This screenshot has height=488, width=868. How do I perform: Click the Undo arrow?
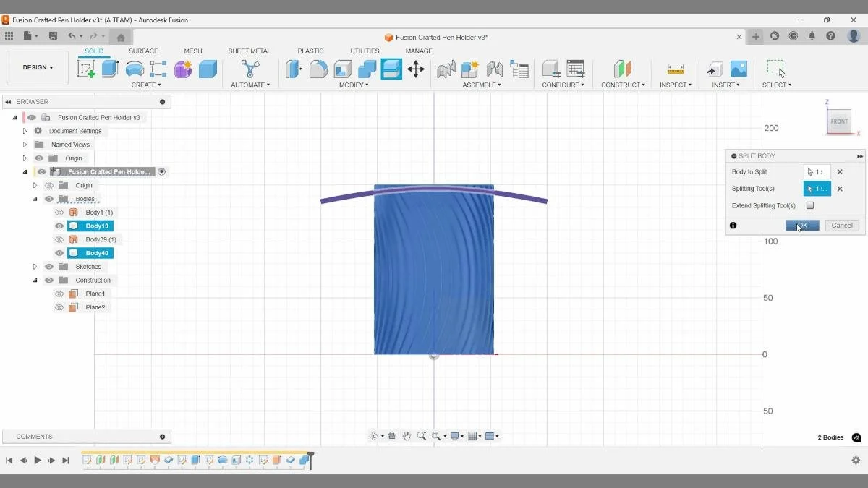point(72,36)
